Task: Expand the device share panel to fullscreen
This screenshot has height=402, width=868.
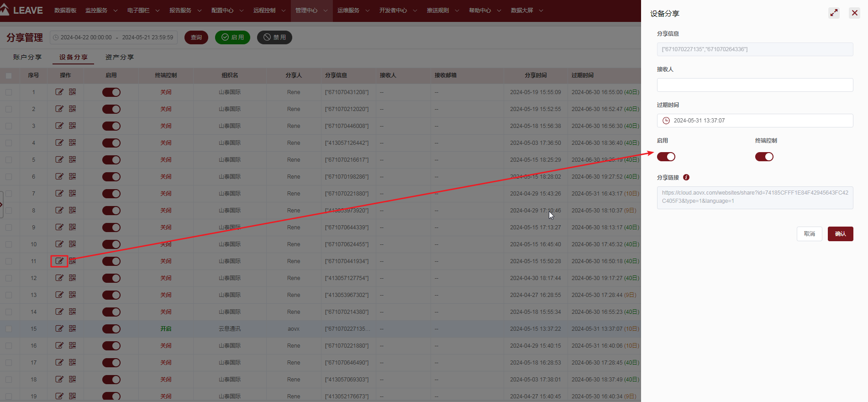Action: (x=834, y=13)
